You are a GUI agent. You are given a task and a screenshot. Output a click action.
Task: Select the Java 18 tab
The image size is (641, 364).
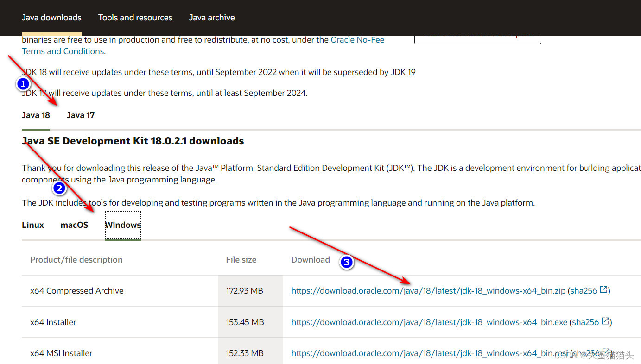(x=36, y=115)
